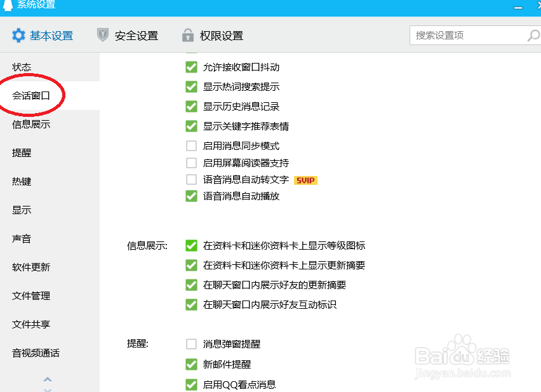Enable 消息弹窗提醒 checkbox
Image resolution: width=541 pixels, height=392 pixels.
191,344
